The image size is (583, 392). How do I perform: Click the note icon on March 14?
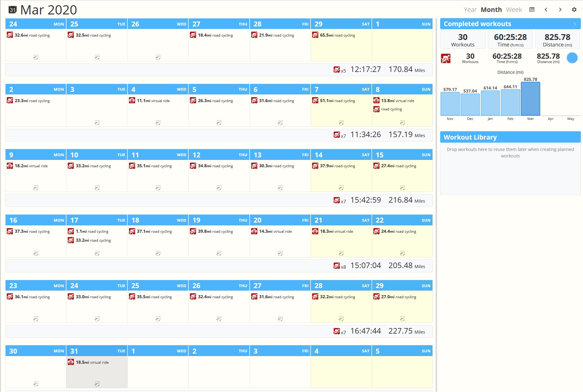[341, 188]
